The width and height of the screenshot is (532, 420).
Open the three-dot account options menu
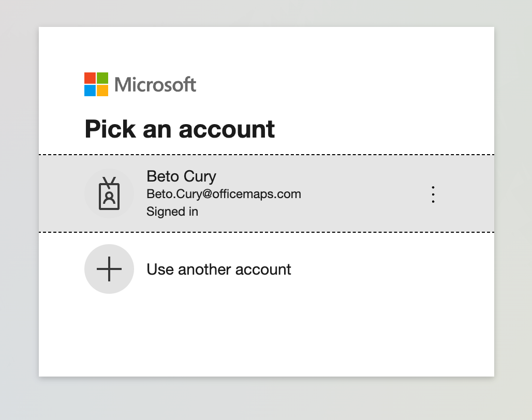click(x=433, y=194)
